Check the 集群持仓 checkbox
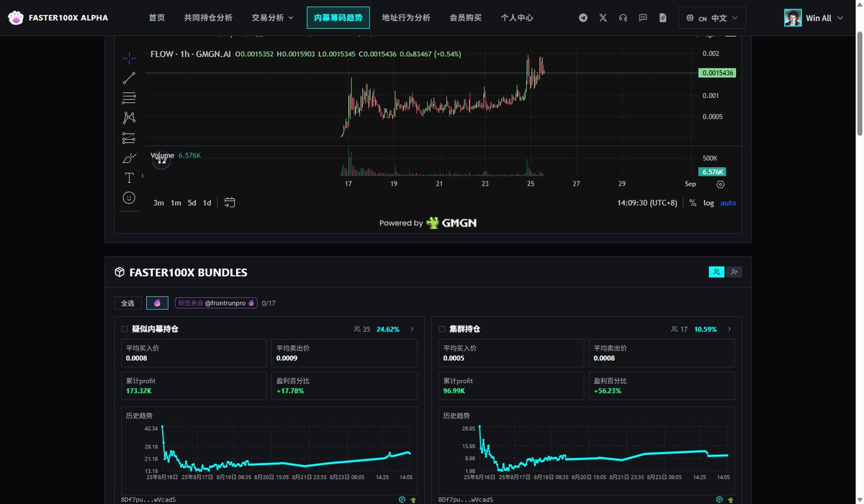This screenshot has width=864, height=504. coord(442,329)
